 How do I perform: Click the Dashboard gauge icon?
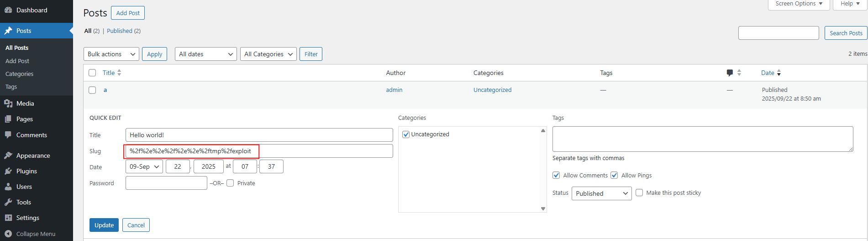[x=8, y=10]
